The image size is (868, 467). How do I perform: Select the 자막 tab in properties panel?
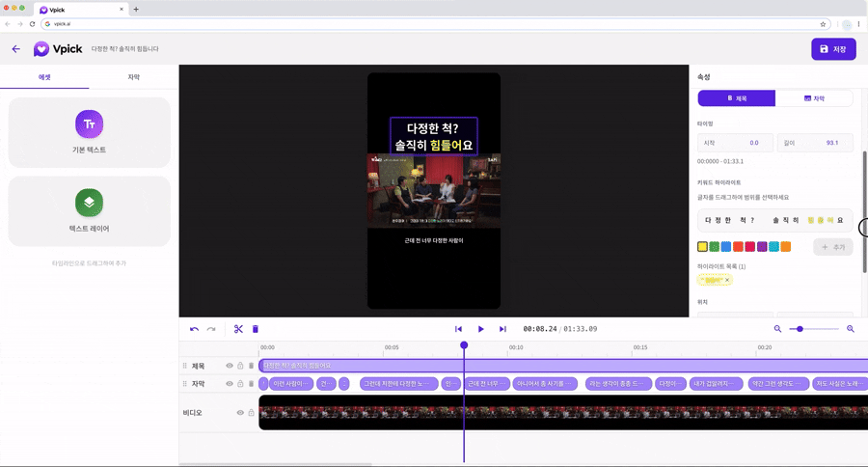pyautogui.click(x=814, y=98)
